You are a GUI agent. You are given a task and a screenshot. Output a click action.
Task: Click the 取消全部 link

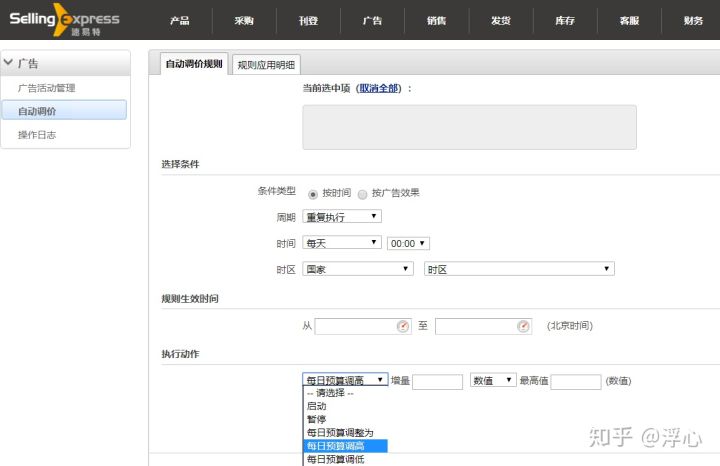point(380,88)
